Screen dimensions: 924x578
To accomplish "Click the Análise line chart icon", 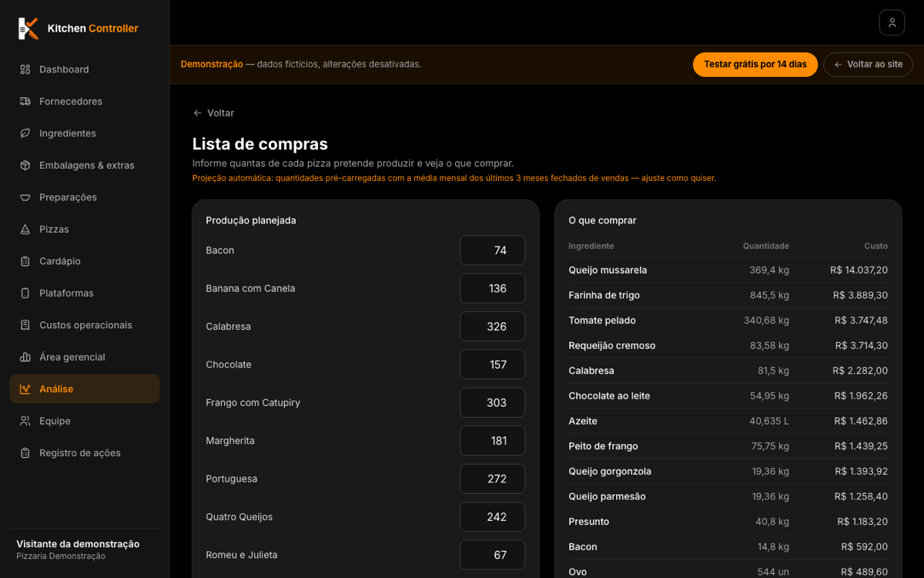I will [25, 389].
